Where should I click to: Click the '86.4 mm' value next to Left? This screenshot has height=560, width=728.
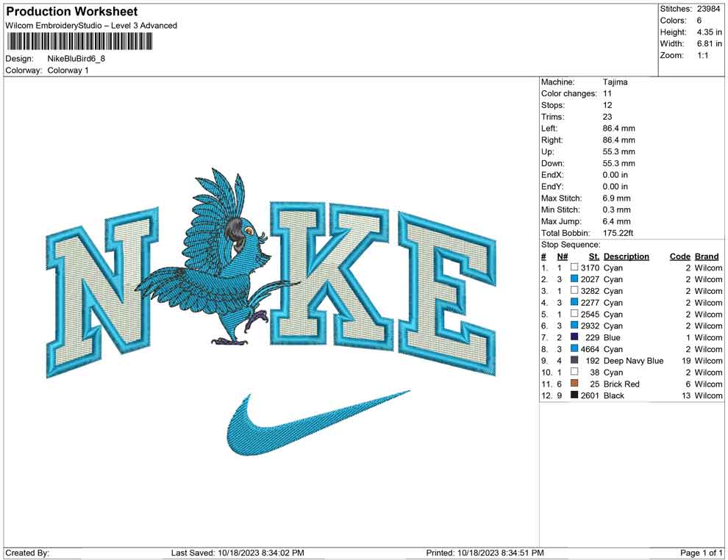coord(619,129)
